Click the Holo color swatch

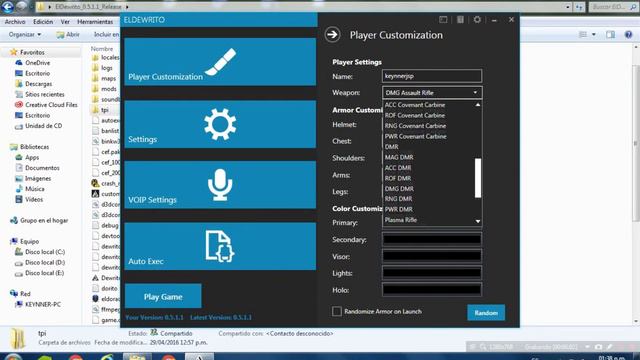[432, 290]
